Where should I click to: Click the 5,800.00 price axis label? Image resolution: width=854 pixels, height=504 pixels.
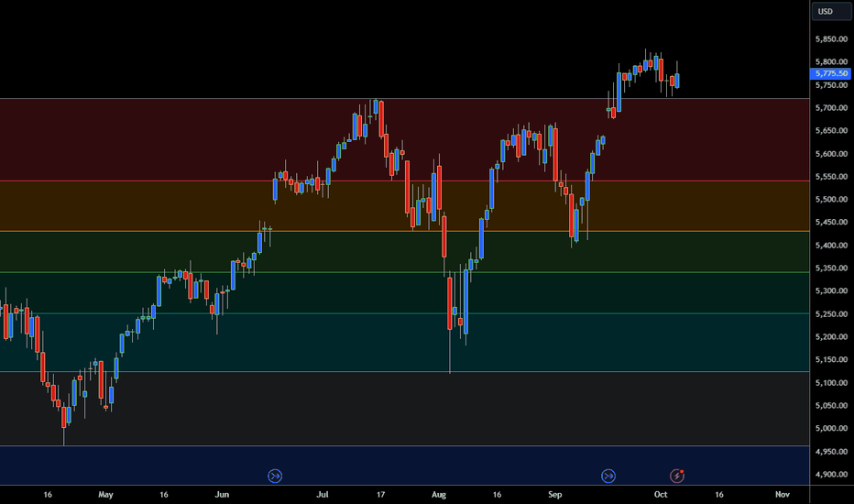pos(831,61)
